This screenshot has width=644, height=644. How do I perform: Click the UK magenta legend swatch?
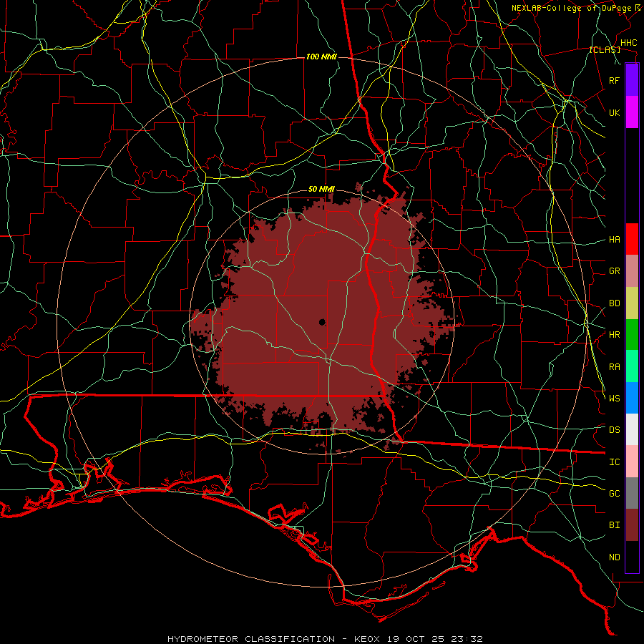point(632,112)
